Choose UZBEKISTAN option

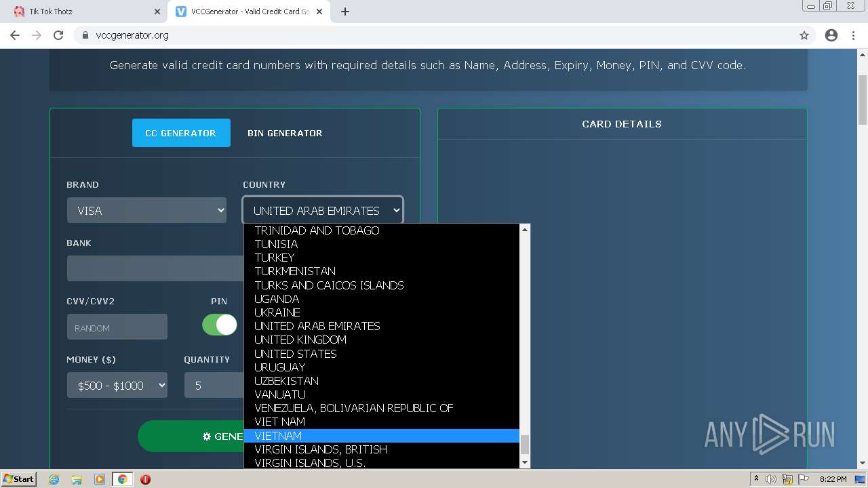pyautogui.click(x=382, y=381)
